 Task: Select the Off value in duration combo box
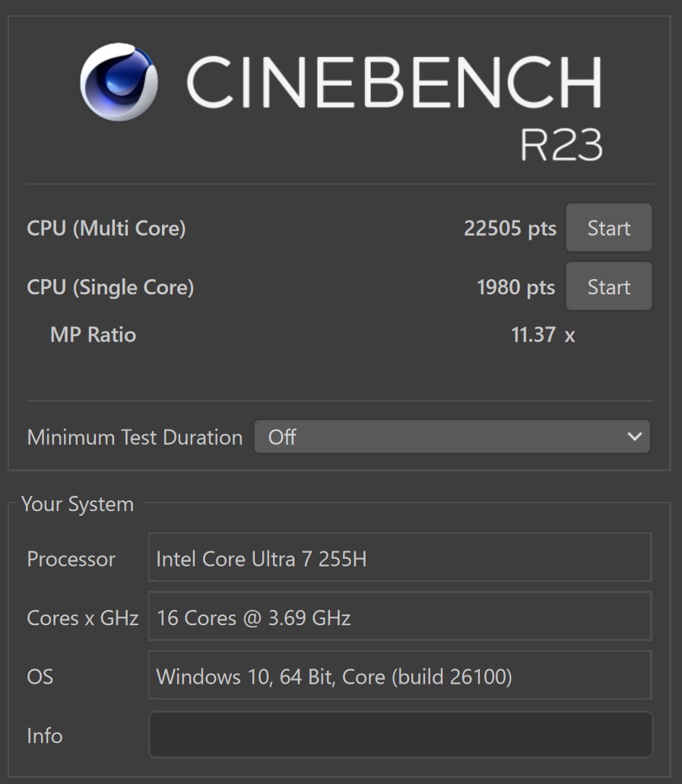282,437
